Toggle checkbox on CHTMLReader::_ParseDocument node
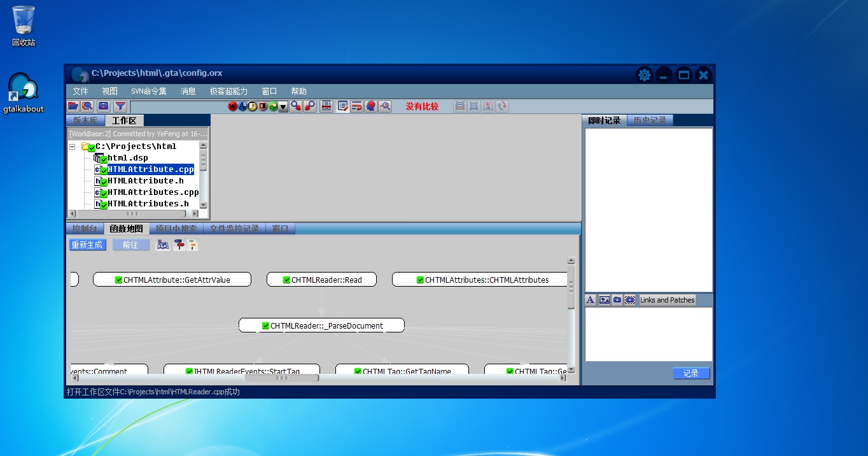The image size is (868, 456). click(x=265, y=325)
